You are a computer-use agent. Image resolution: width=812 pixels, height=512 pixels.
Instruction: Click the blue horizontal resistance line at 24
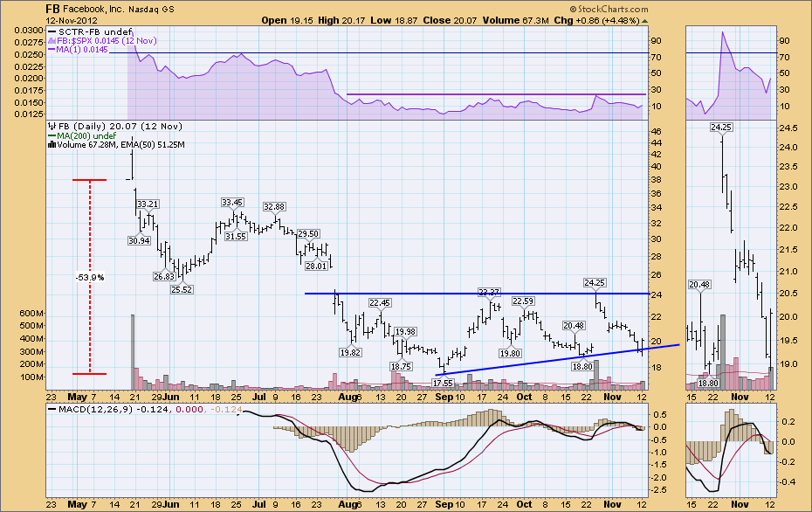click(x=477, y=294)
